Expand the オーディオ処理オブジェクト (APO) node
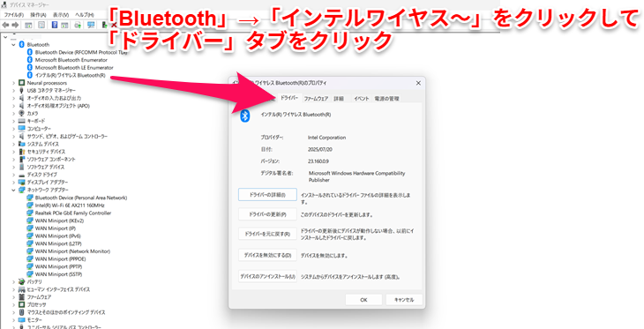The height and width of the screenshot is (329, 644). (13, 106)
